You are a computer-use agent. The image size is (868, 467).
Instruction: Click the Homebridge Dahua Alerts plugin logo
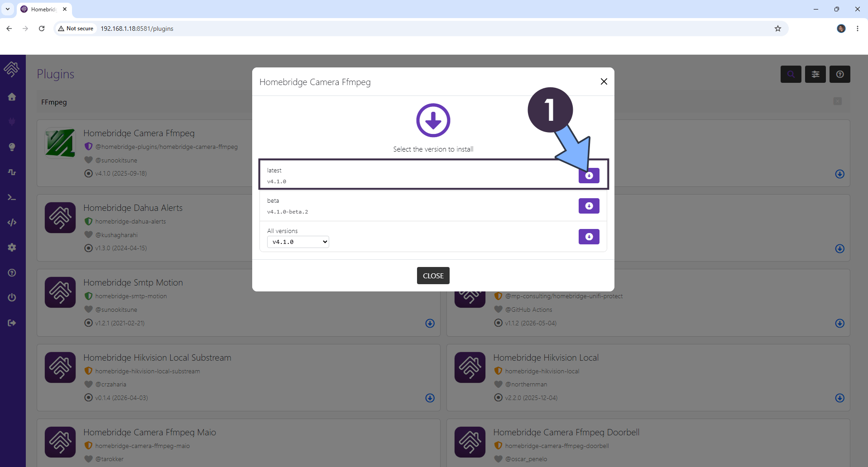pyautogui.click(x=60, y=218)
